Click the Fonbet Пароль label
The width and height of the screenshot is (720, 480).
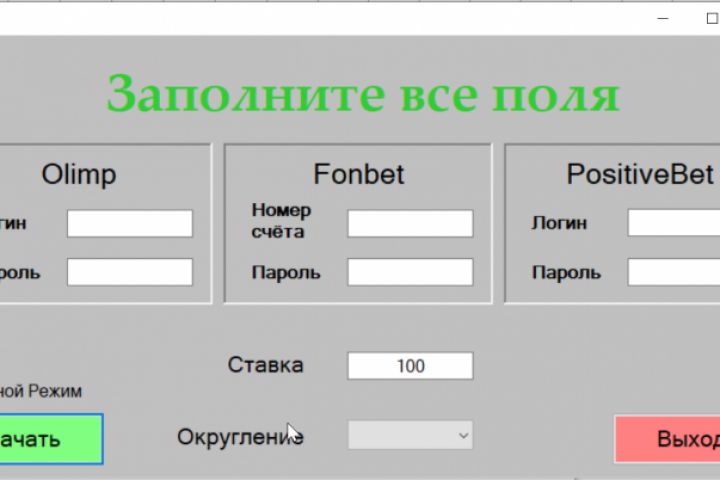(286, 273)
